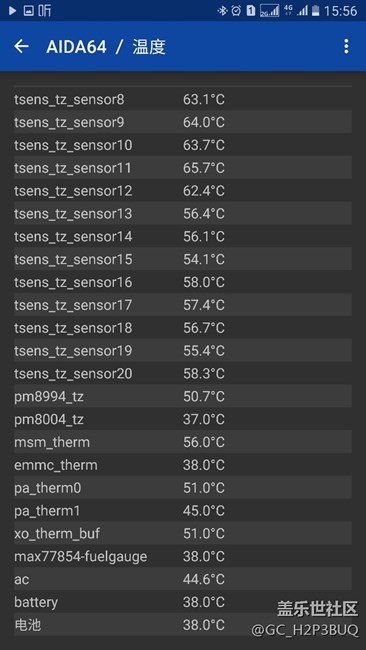Tap the msm_therm sensor row
The width and height of the screenshot is (366, 650).
[x=183, y=442]
